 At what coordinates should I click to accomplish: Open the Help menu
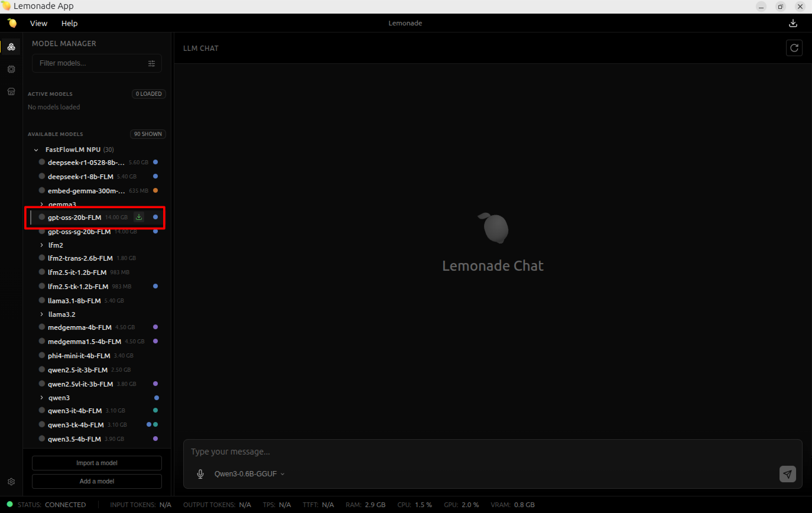click(69, 23)
